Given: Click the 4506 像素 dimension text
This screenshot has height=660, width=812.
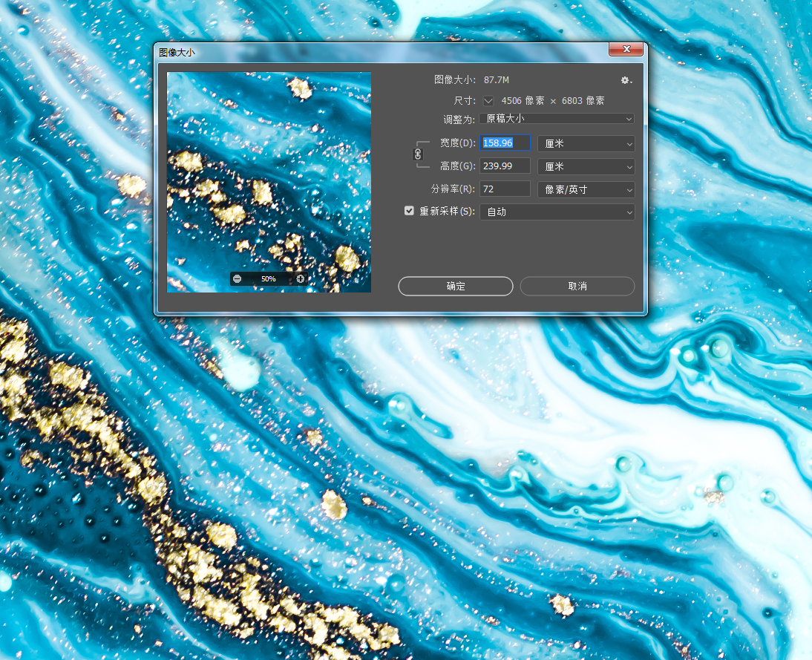Looking at the screenshot, I should click(523, 100).
